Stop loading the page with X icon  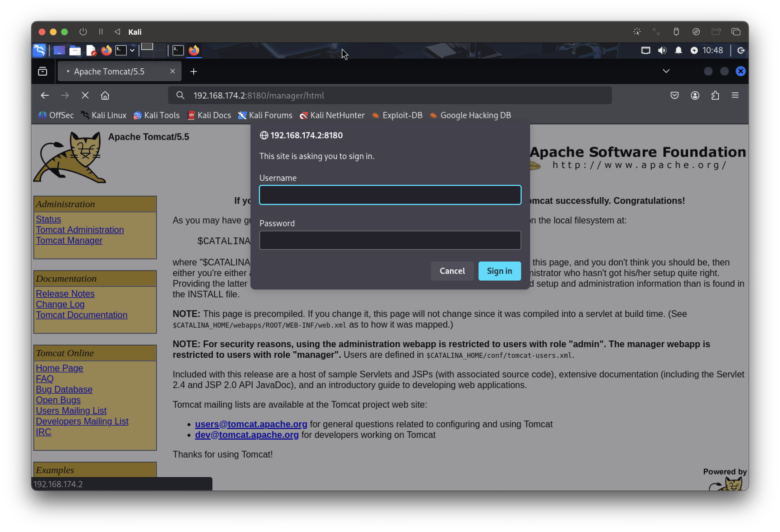(x=85, y=95)
